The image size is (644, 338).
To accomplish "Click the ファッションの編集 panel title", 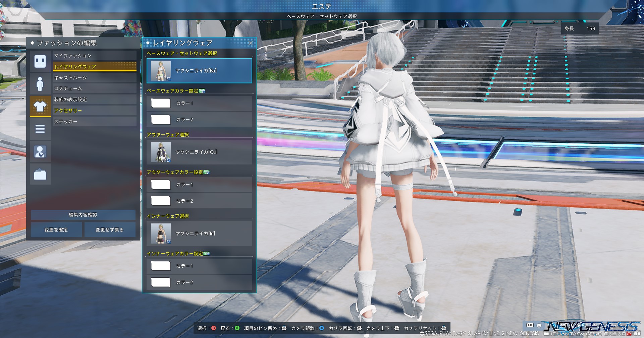I will [x=67, y=43].
